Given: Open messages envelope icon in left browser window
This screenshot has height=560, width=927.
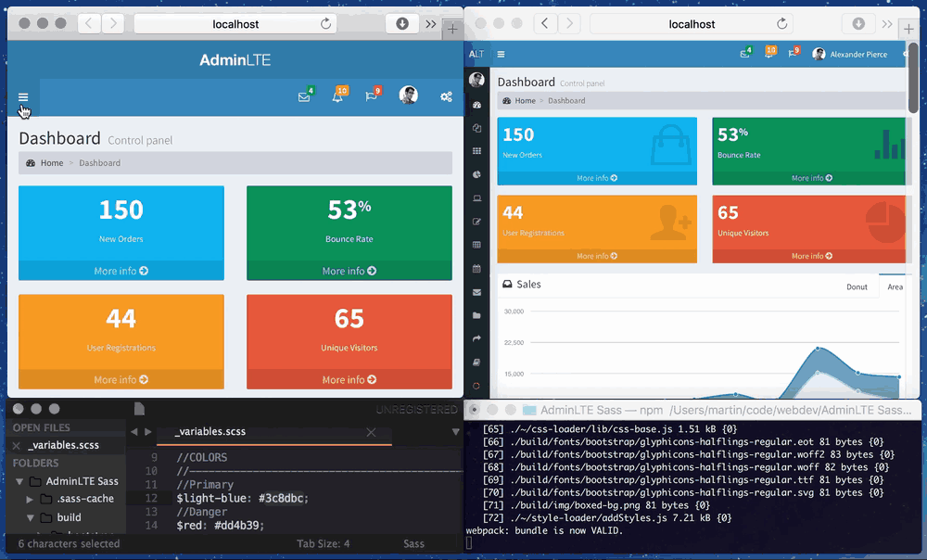Looking at the screenshot, I should [304, 95].
